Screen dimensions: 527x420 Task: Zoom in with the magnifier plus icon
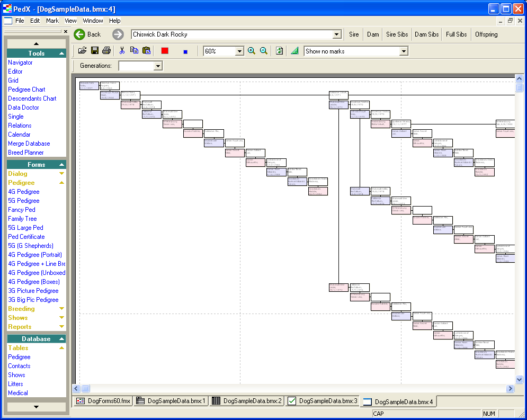[252, 51]
